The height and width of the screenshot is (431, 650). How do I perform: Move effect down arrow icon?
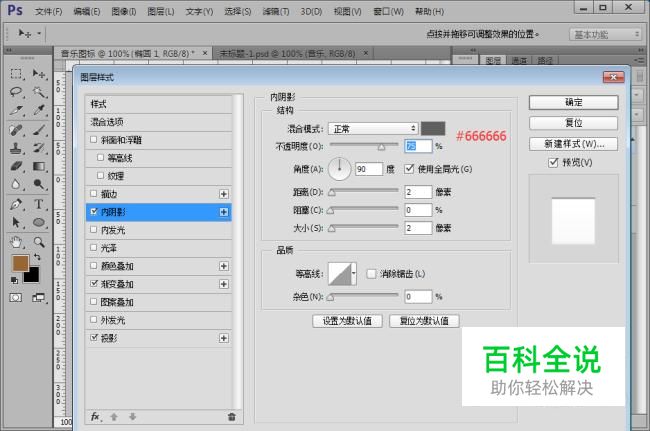tap(132, 416)
